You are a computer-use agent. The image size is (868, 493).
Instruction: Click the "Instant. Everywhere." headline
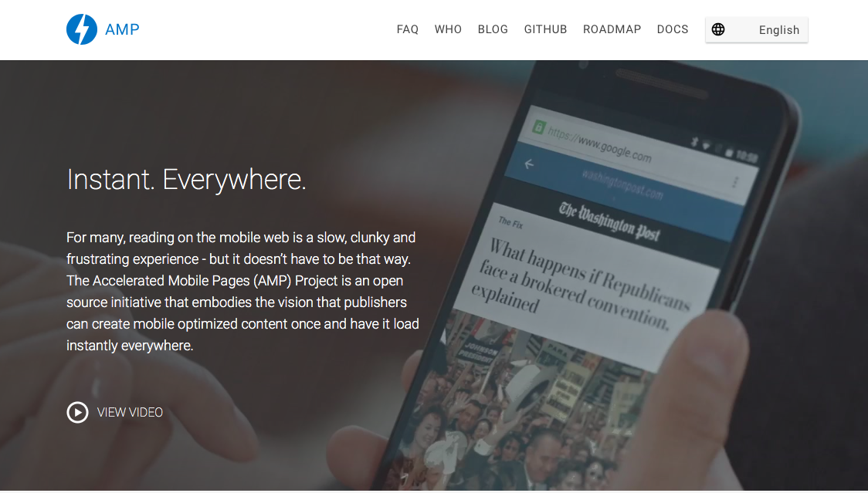(x=187, y=179)
